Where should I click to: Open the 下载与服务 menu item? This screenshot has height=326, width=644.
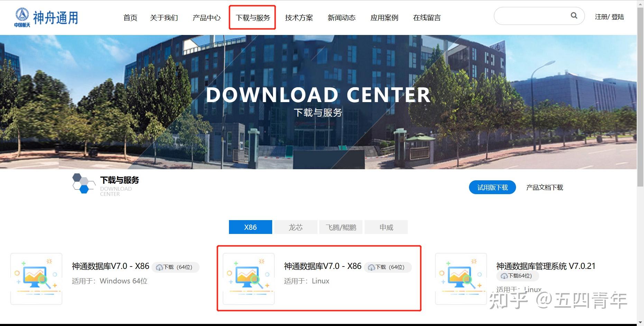coord(253,18)
